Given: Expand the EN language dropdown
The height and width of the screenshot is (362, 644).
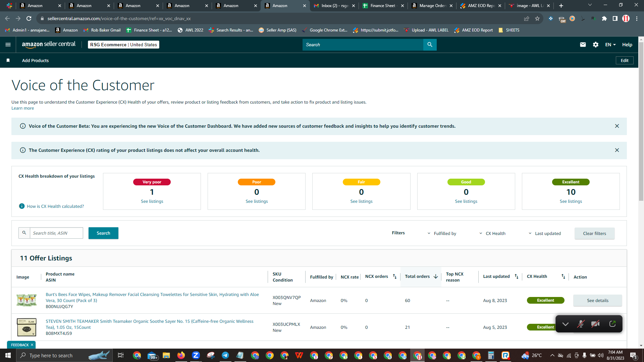Looking at the screenshot, I should coord(610,45).
